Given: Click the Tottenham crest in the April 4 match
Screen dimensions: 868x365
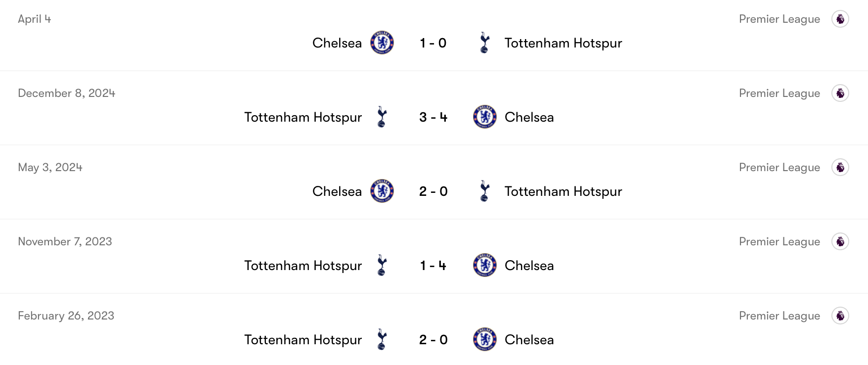Looking at the screenshot, I should click(484, 43).
